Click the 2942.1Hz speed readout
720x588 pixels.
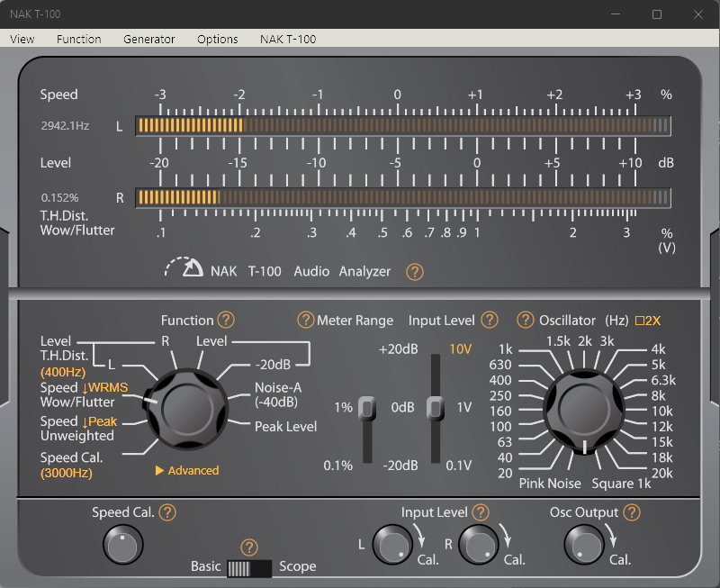pos(65,126)
